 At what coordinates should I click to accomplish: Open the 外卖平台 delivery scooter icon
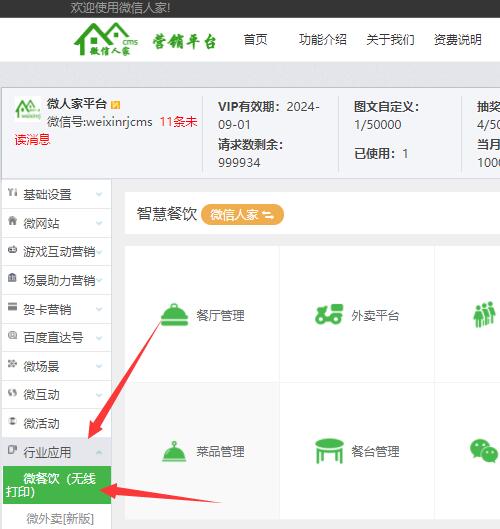pos(329,314)
